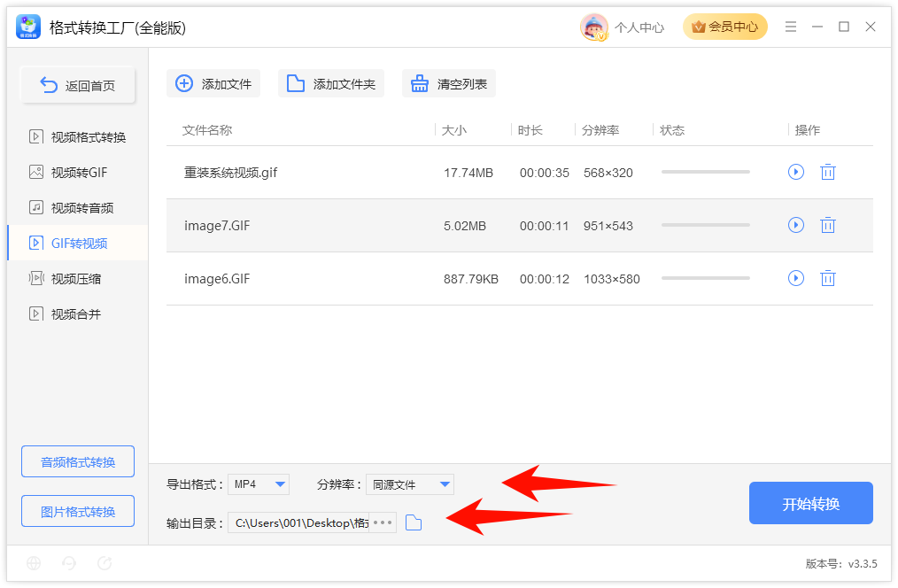
Task: Delete image6.GIF from the list
Action: click(x=827, y=278)
